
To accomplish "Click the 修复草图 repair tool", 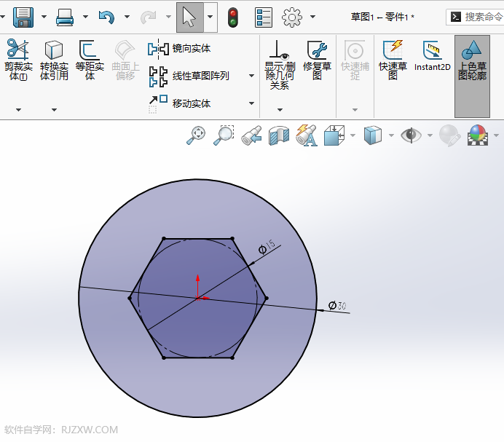I will pyautogui.click(x=317, y=60).
